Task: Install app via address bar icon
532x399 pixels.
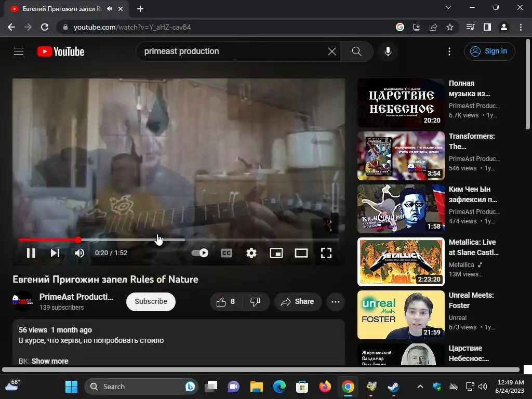Action: (x=417, y=27)
